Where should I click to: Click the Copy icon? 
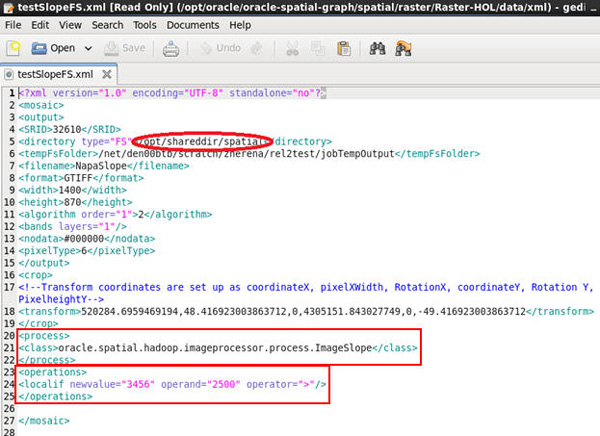pos(318,49)
